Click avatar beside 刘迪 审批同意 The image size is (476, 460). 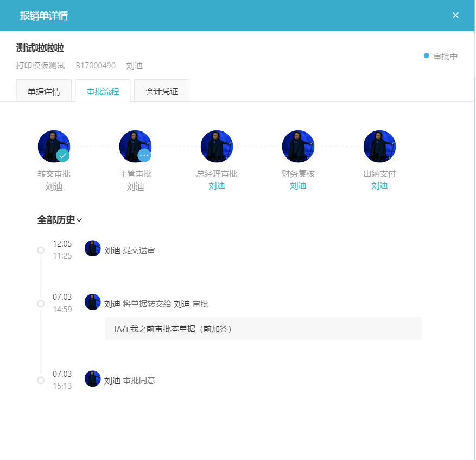(x=93, y=379)
